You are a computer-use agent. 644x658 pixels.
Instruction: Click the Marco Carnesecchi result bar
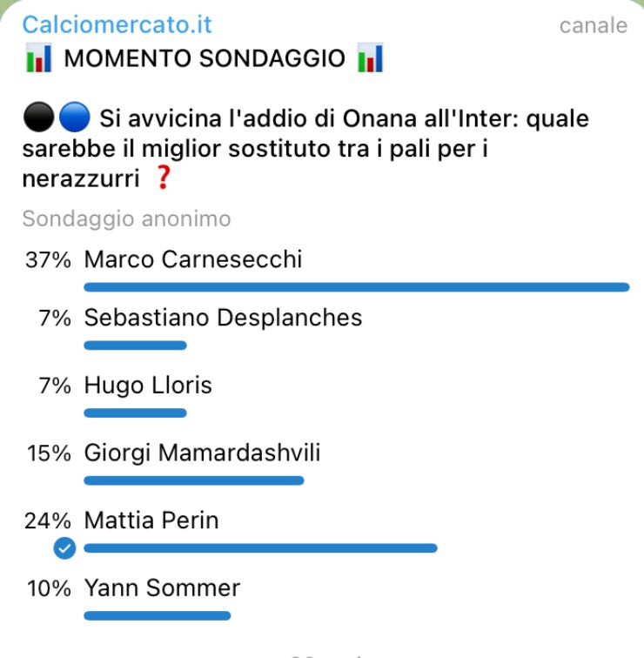tap(356, 286)
